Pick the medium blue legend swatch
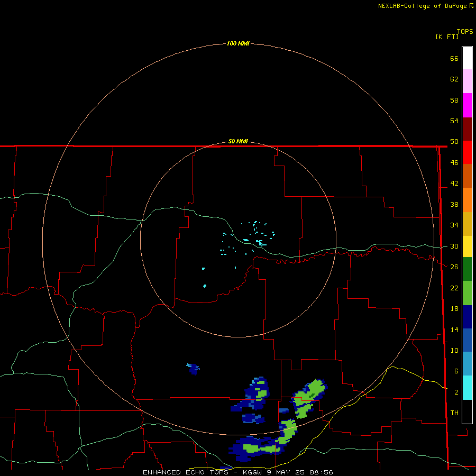Viewport: 476px width, 476px height. click(x=467, y=340)
